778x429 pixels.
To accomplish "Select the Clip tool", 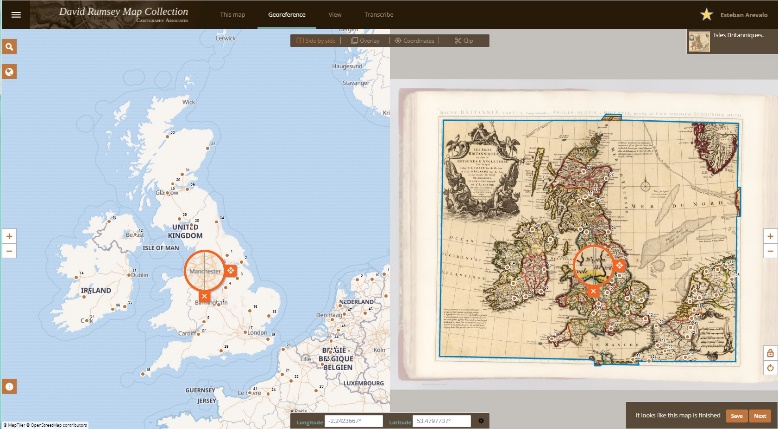I will (464, 41).
